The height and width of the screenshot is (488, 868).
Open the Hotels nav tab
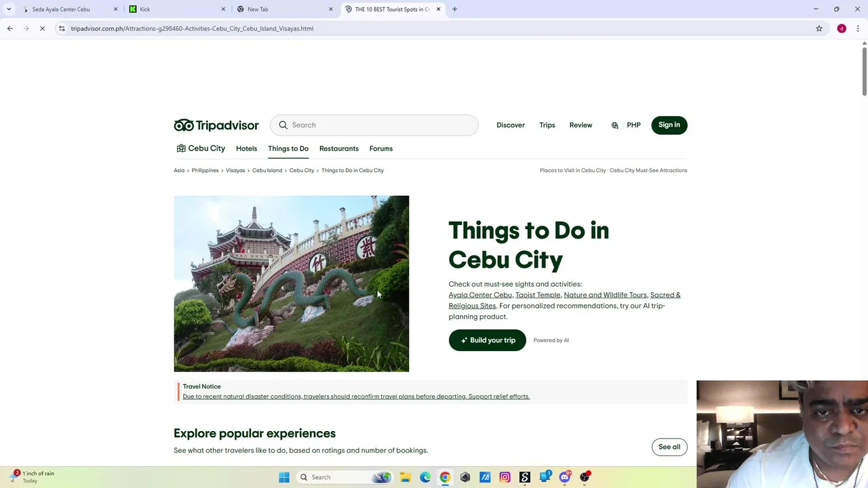pos(246,148)
